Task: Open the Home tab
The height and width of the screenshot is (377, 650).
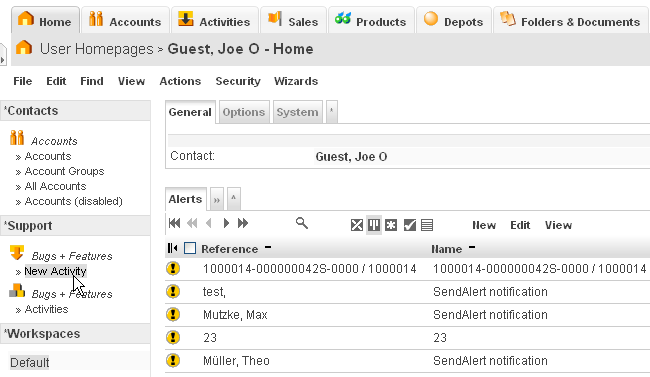Action: pos(45,20)
